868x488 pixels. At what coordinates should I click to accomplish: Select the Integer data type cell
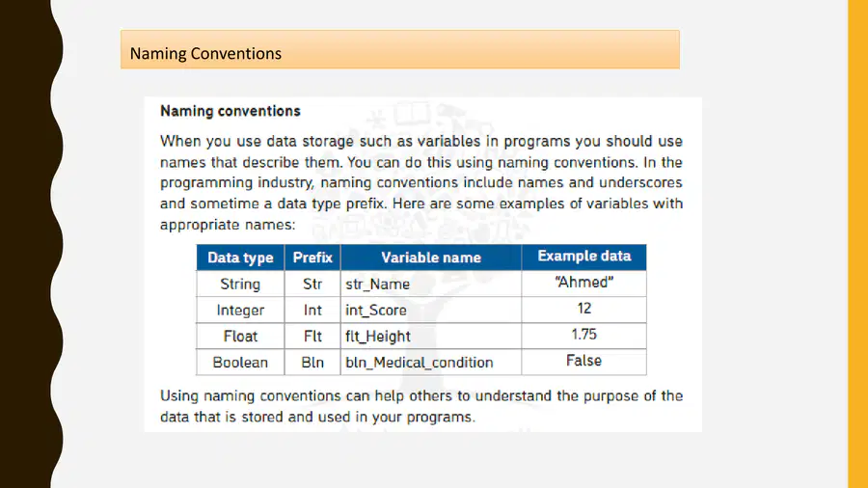point(240,310)
